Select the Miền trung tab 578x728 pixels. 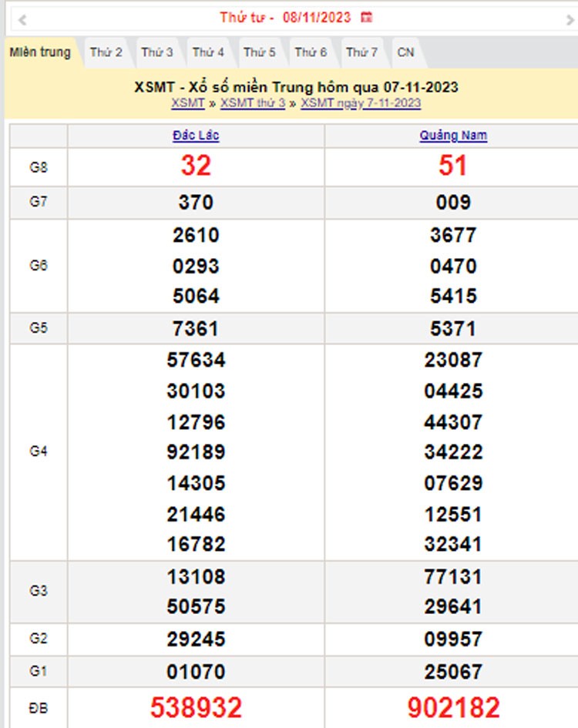click(x=40, y=52)
